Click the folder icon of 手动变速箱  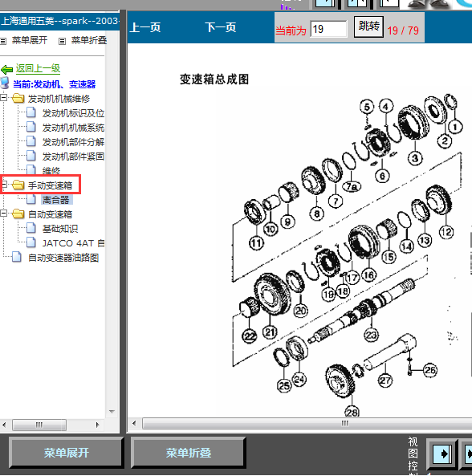(x=18, y=185)
